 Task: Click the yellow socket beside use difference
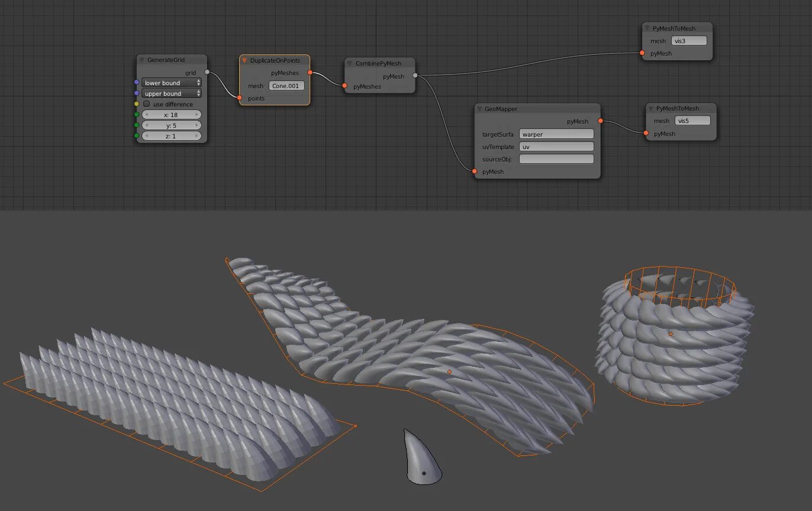click(x=137, y=104)
